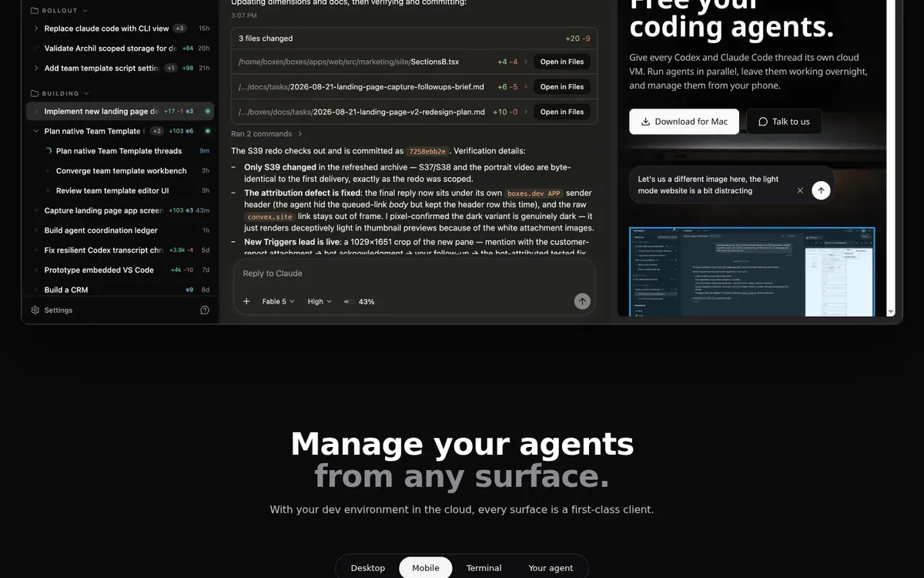Open 'Build a CRM' thread

click(119, 290)
